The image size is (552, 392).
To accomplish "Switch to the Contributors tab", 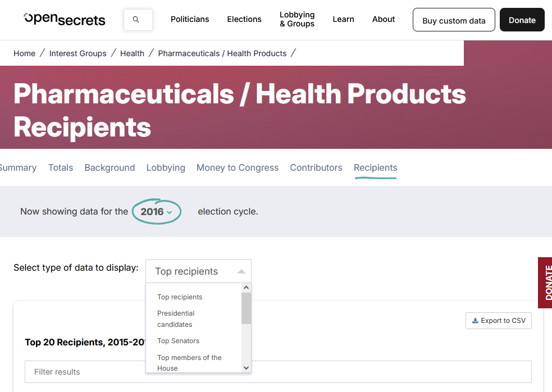I will [316, 168].
